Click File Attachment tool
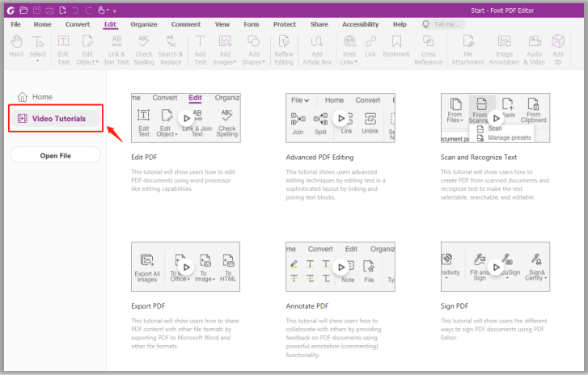 pyautogui.click(x=468, y=50)
